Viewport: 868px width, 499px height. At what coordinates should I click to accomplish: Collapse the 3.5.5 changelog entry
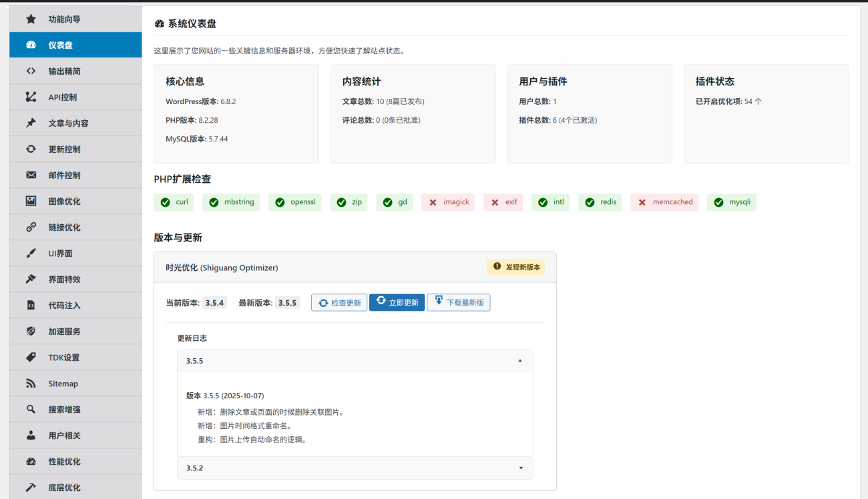[x=520, y=360]
